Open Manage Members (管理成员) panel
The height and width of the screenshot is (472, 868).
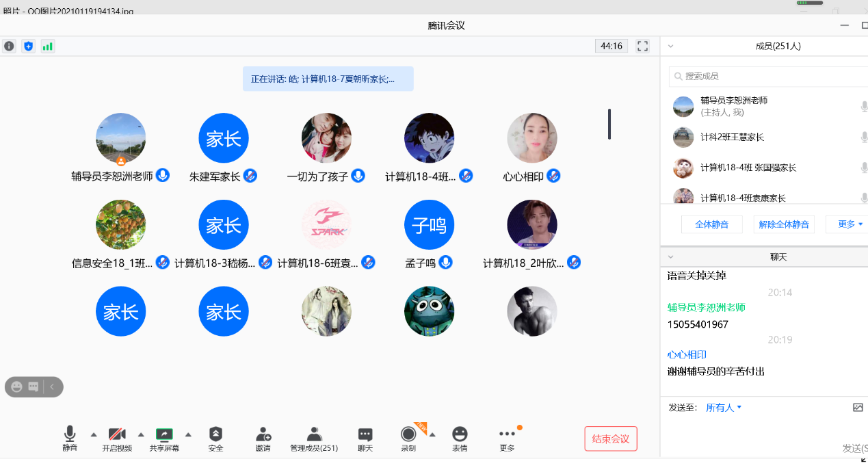pyautogui.click(x=314, y=435)
